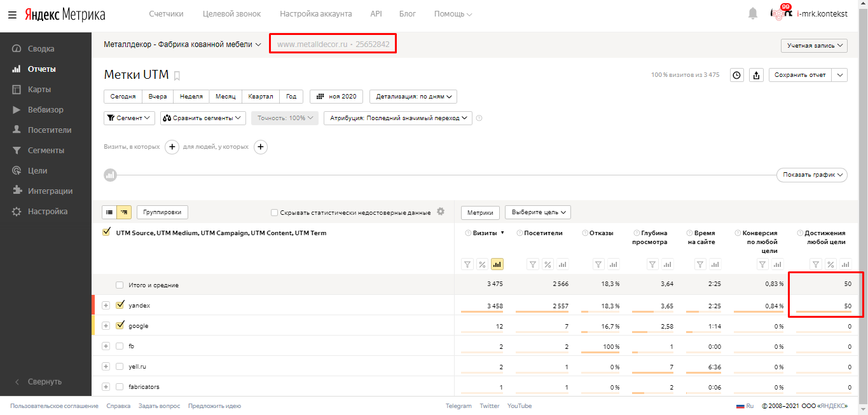Open the Детализация: по дням dropdown
Screen dimensions: 868x415
[413, 97]
